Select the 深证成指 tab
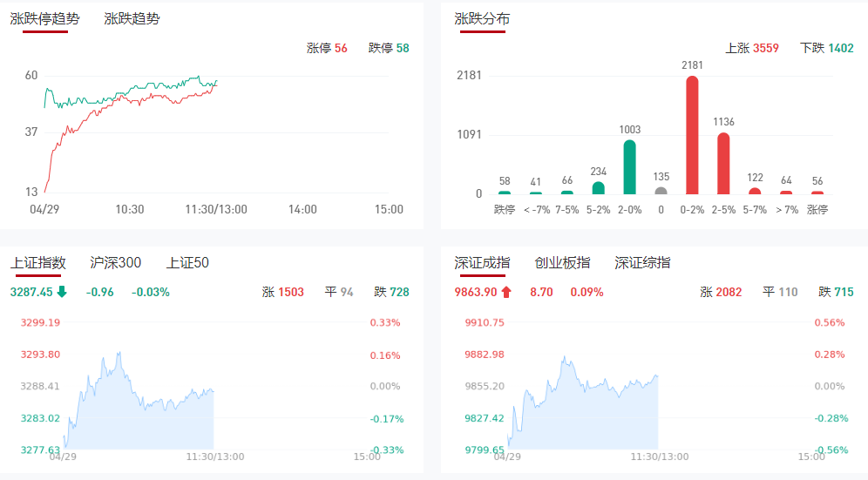868x480 pixels. tap(482, 262)
